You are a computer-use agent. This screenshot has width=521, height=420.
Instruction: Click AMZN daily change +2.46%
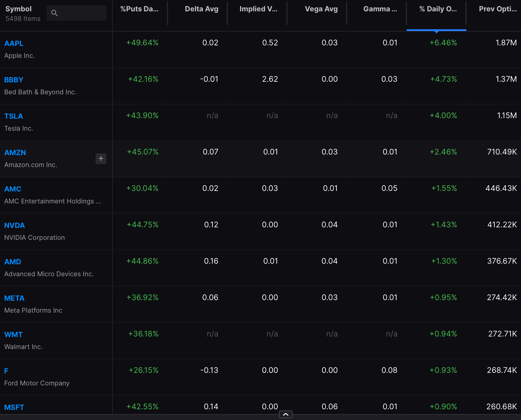click(443, 152)
